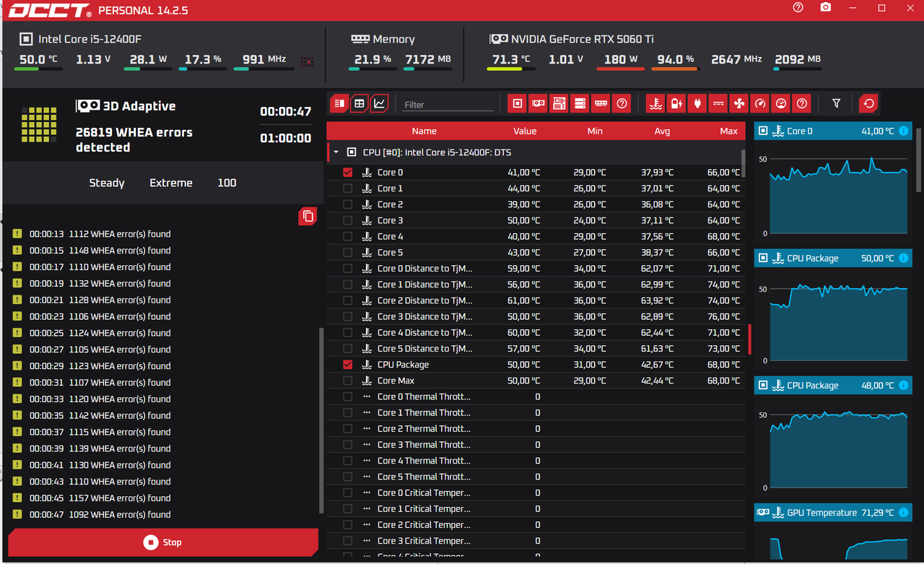Click the Core 5 Thermal Throttling row
Image resolution: width=924 pixels, height=564 pixels.
pos(536,477)
